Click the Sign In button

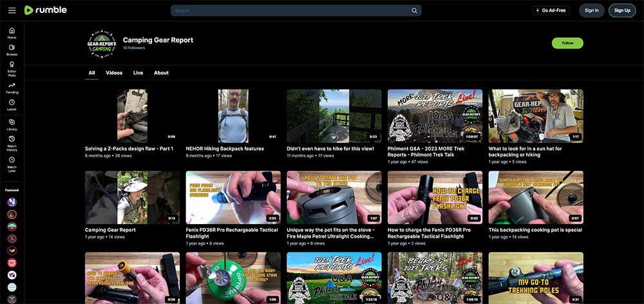(x=591, y=10)
